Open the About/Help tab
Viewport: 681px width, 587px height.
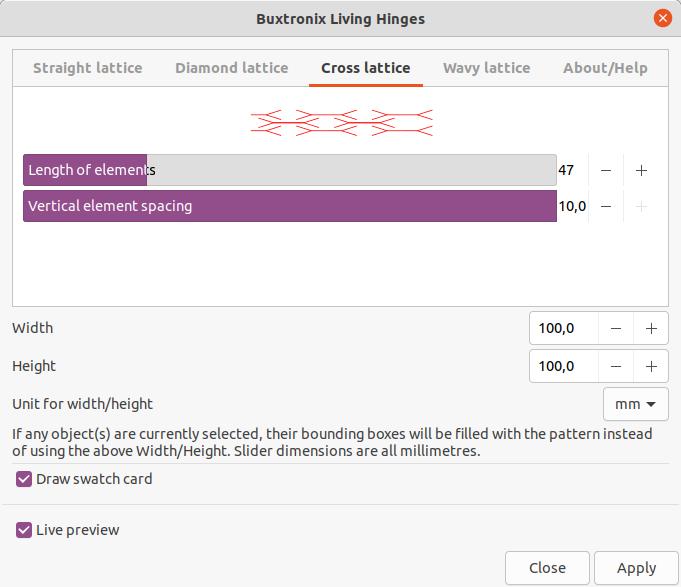(x=605, y=68)
